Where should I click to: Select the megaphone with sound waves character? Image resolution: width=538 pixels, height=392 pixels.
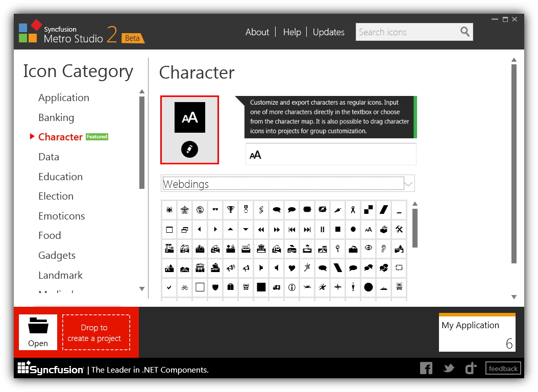[x=231, y=268]
